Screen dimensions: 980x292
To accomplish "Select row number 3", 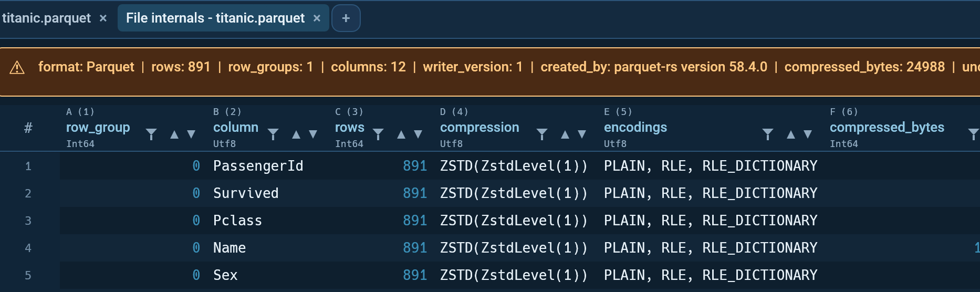I will [28, 221].
